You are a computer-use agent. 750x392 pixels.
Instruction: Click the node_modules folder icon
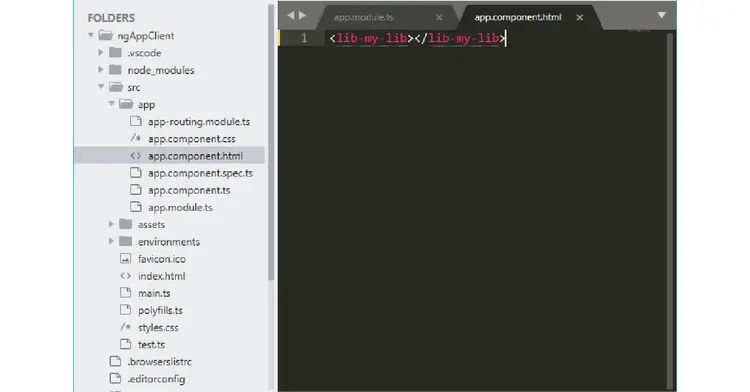coord(115,70)
